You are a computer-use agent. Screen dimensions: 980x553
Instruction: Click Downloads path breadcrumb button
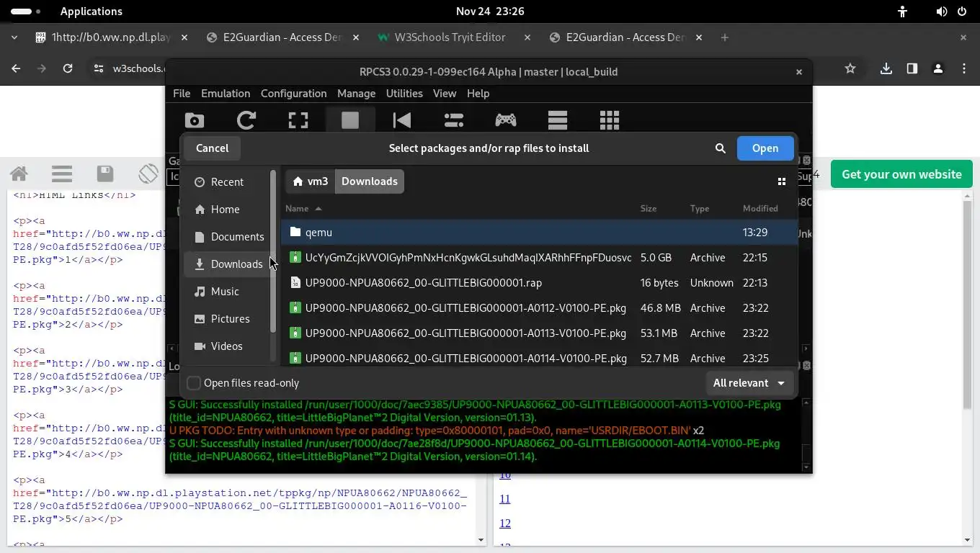tap(370, 181)
